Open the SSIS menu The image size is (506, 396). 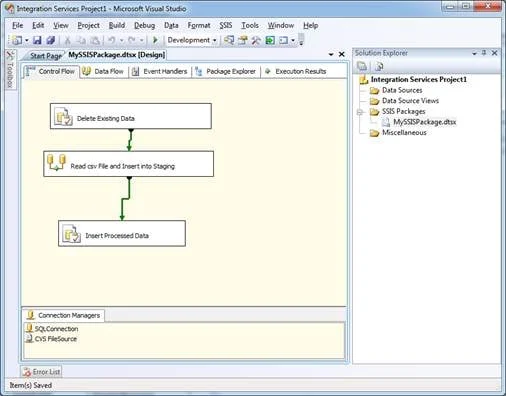pyautogui.click(x=226, y=25)
